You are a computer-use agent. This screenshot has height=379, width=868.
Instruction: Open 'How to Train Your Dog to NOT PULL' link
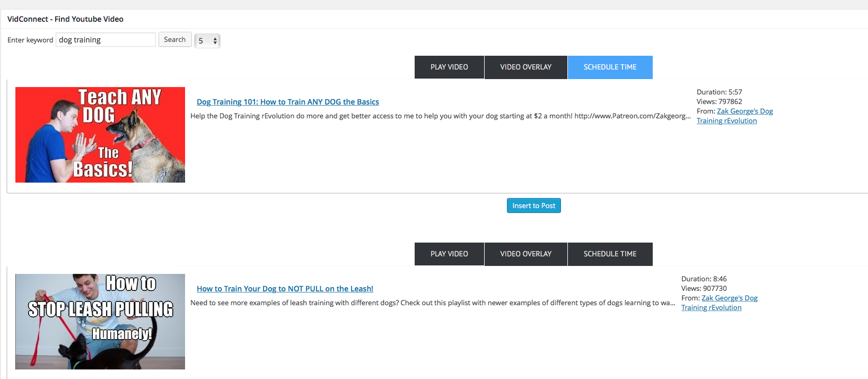285,289
